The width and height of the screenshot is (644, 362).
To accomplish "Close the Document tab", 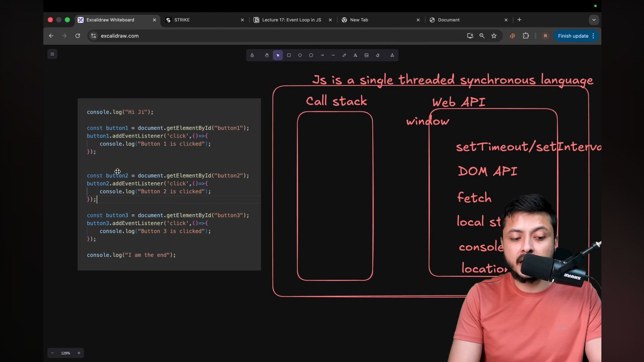I will coord(506,20).
